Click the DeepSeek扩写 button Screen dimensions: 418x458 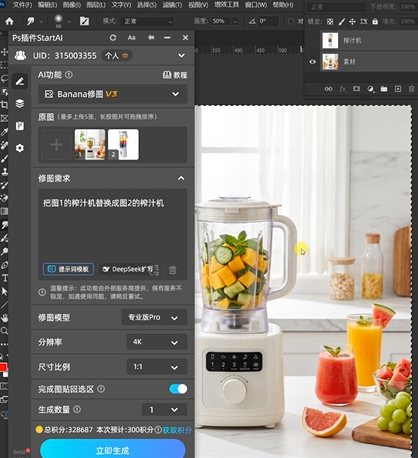pos(129,269)
